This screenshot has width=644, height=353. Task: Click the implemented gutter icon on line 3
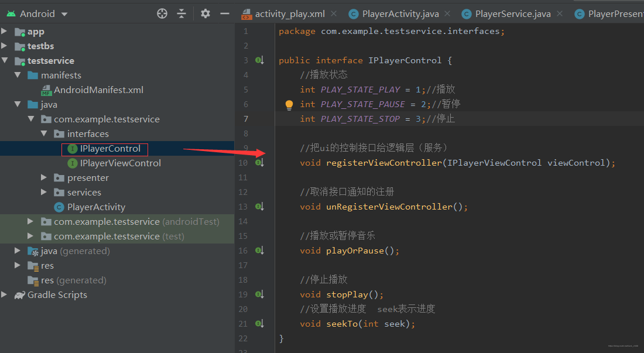click(x=259, y=60)
